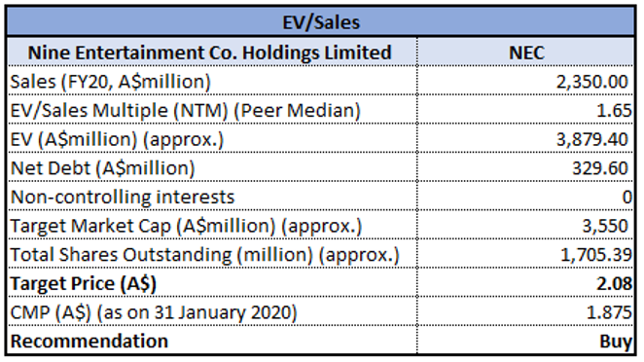Click the Nine Entertainment Co. Holdings Limited cell

click(212, 53)
